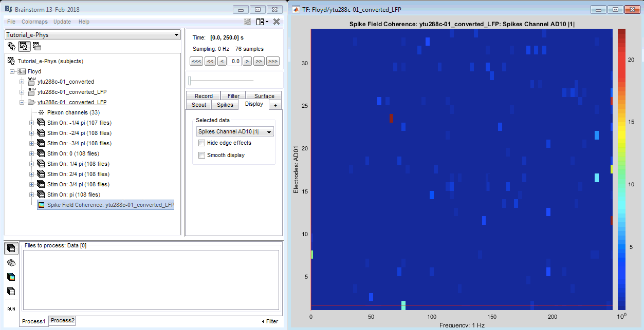Toggle the Smooth display checkbox

pos(202,155)
